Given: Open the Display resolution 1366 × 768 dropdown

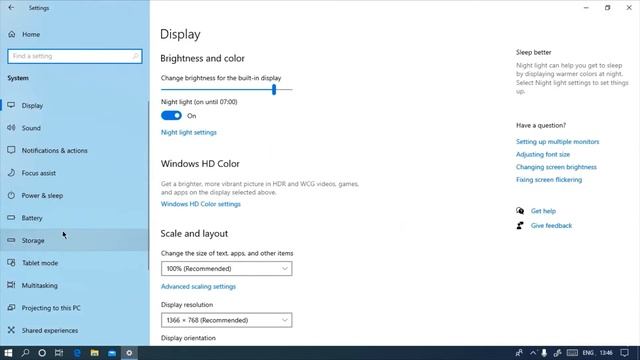Looking at the screenshot, I should (x=227, y=320).
